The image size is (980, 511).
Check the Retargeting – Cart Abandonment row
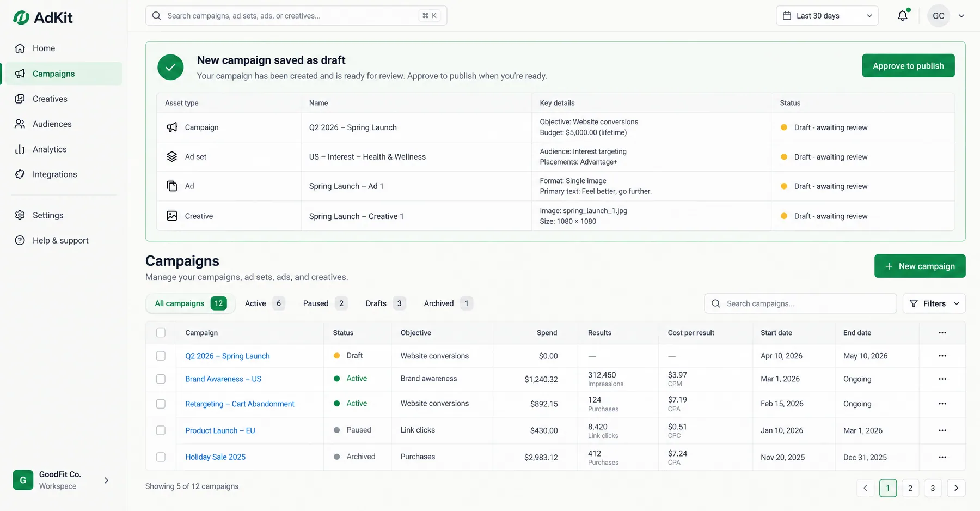pyautogui.click(x=161, y=404)
